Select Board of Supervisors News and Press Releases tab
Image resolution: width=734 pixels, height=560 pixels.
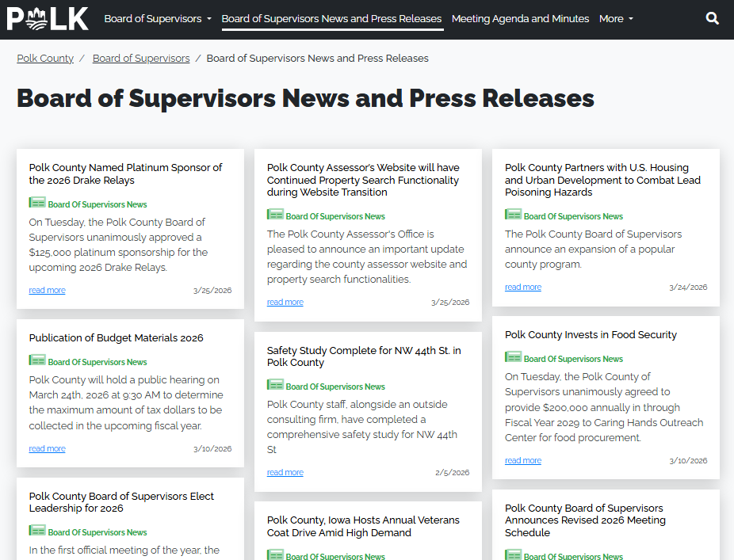click(331, 18)
